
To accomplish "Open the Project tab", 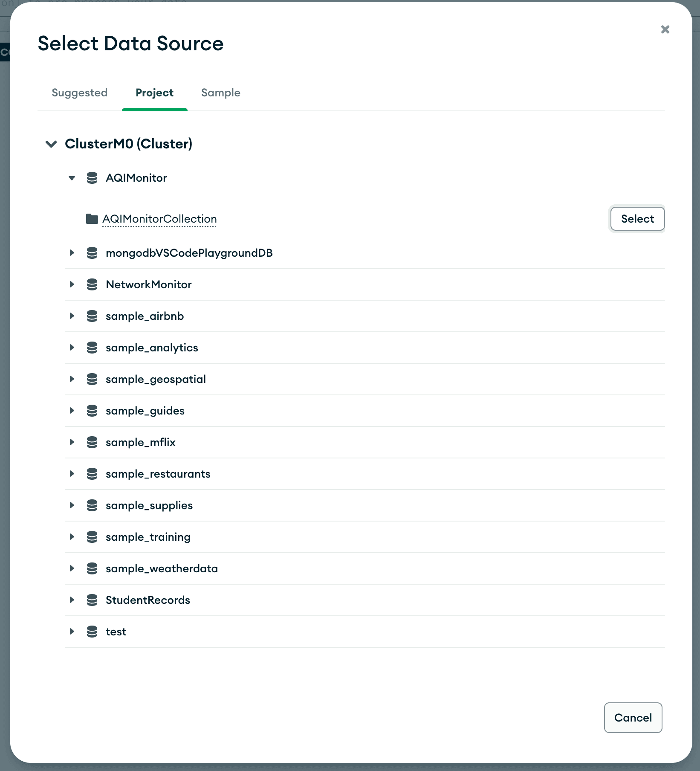I will point(154,93).
